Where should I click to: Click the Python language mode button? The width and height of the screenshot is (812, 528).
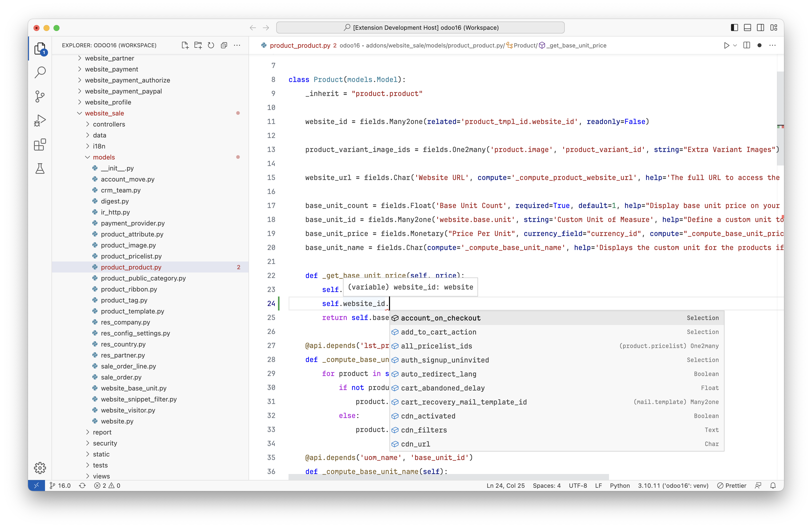(x=619, y=486)
